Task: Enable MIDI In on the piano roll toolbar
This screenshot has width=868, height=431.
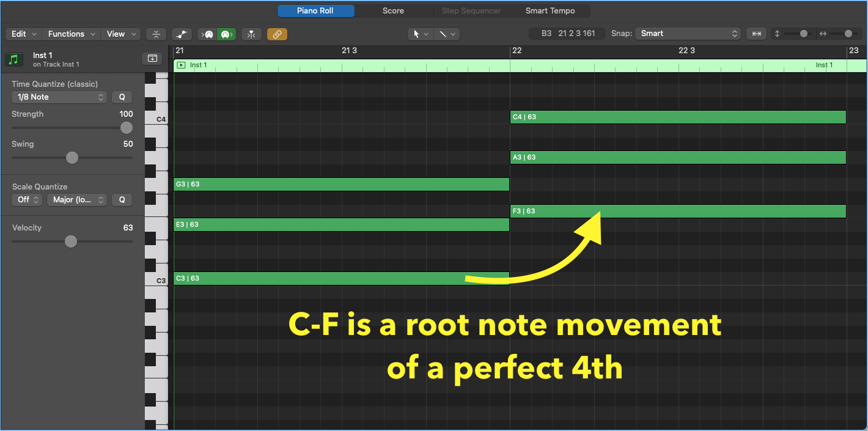Action: [x=208, y=34]
